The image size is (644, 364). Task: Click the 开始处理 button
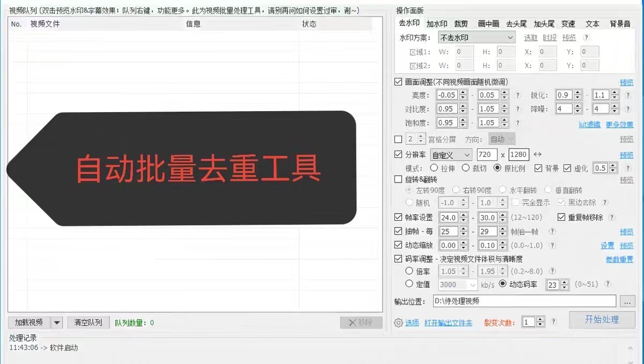tap(602, 320)
